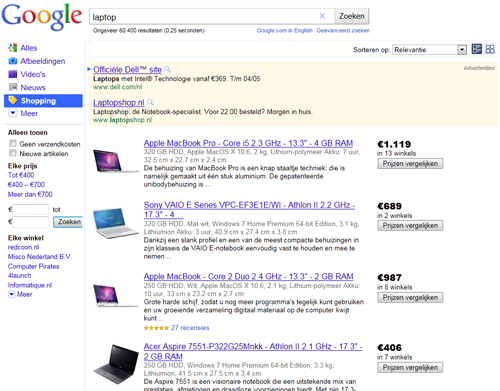This screenshot has width=500, height=391.
Task: Click Sony VAIO product thumbnail
Action: pos(116,223)
